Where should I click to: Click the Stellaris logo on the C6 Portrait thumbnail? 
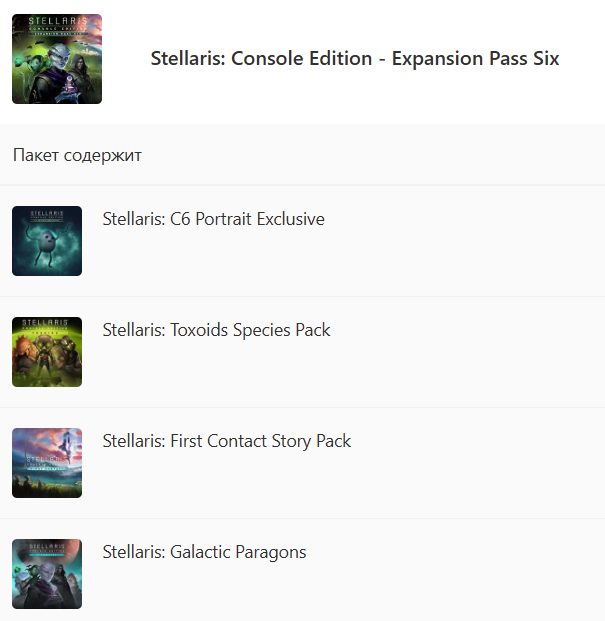47,214
